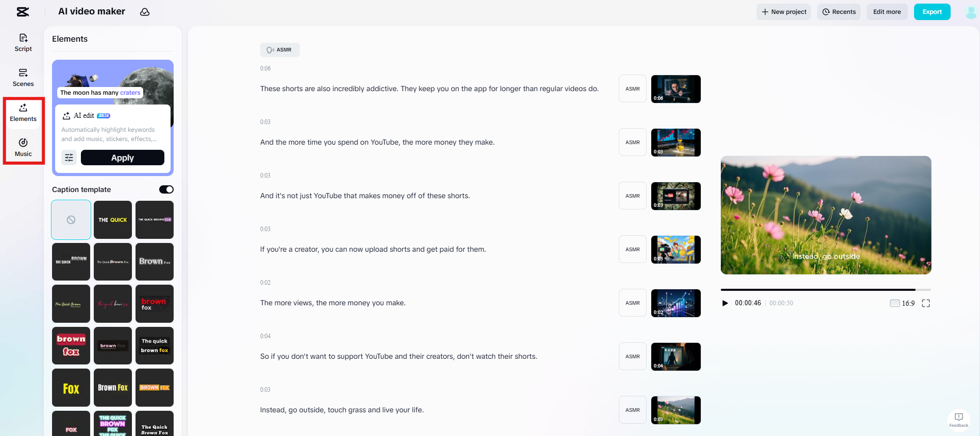Viewport: 980px width, 436px height.
Task: Open thumbnail for 'These shorts are also' scene
Action: (676, 89)
